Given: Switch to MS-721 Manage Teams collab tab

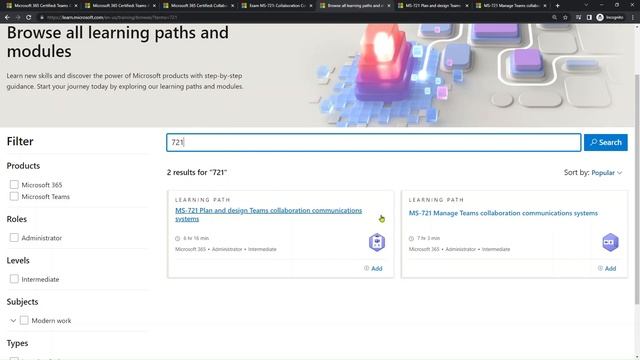Looking at the screenshot, I should pos(511,6).
